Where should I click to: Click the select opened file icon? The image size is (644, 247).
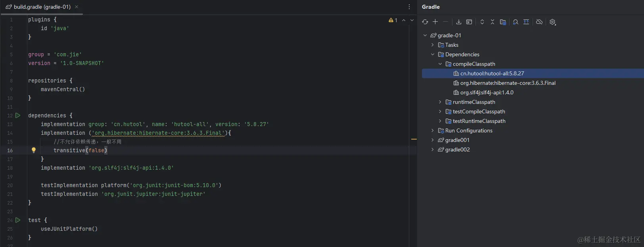click(x=526, y=22)
